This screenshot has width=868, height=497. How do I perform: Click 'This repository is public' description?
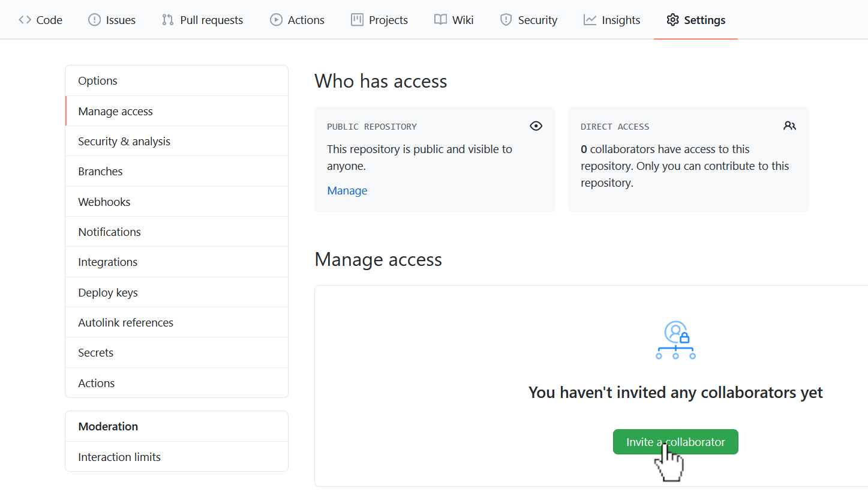(419, 157)
